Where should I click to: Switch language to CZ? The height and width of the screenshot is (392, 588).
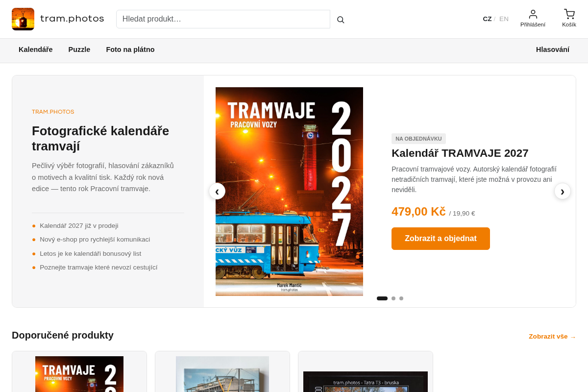(x=487, y=19)
